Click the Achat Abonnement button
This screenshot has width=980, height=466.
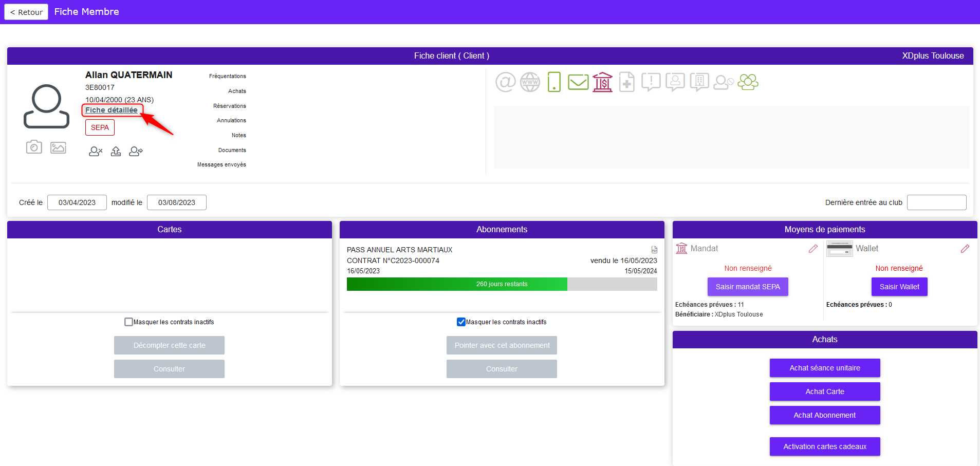tap(825, 415)
